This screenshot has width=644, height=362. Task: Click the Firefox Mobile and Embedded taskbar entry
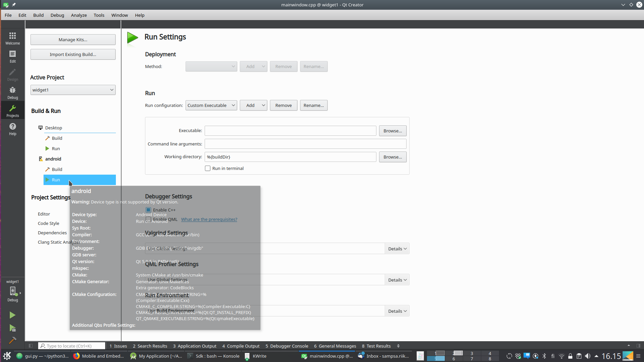click(x=99, y=356)
